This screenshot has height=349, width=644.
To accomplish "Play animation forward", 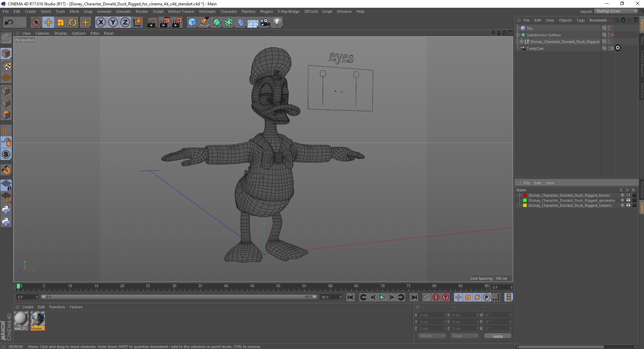I will click(382, 297).
